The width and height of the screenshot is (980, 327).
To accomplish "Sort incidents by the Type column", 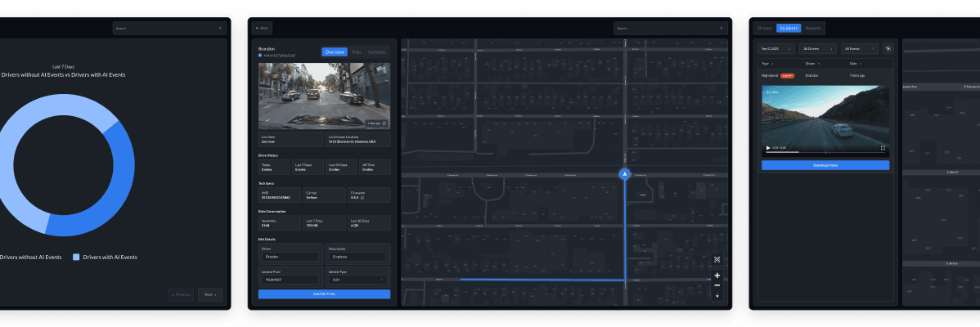I will tap(766, 64).
